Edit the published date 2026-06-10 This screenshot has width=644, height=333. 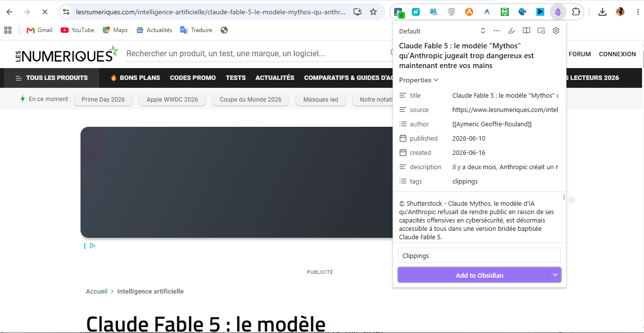(505, 138)
